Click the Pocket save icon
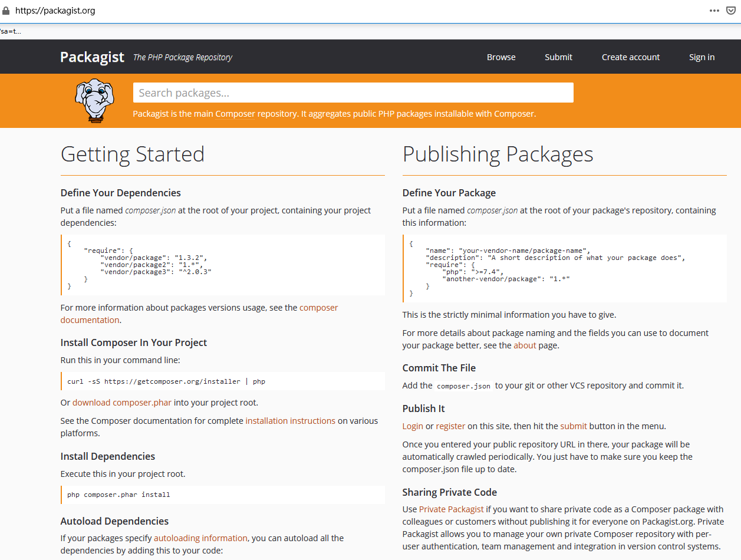Screen dimensions: 741x560 tap(732, 11)
